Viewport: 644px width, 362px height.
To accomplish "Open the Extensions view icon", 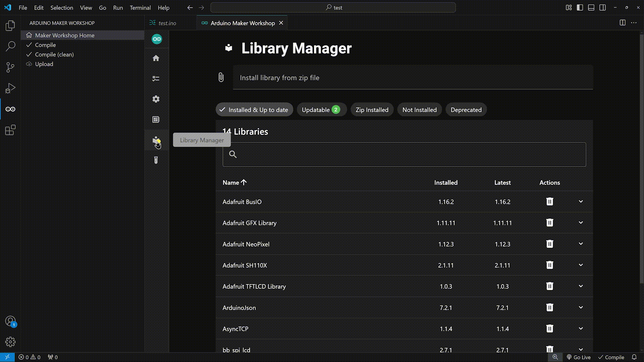I will coord(10,130).
